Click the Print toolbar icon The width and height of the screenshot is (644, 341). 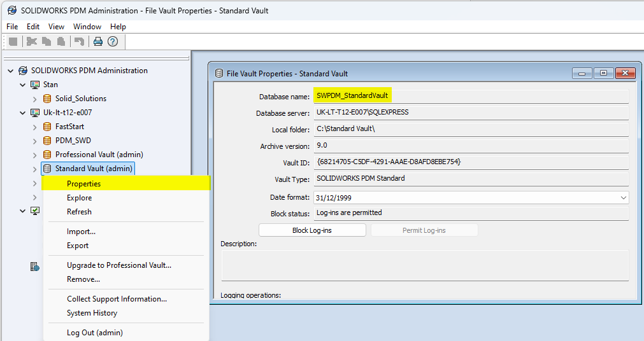click(97, 42)
